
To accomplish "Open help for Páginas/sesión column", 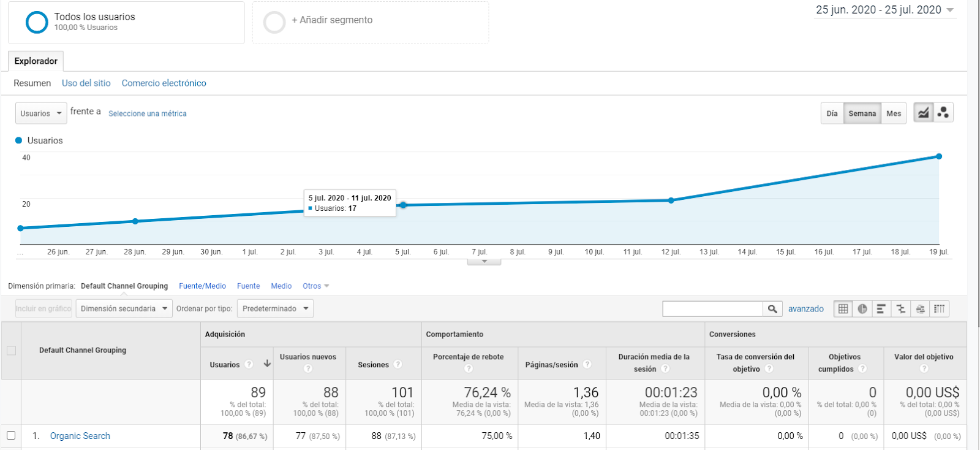I will [587, 364].
